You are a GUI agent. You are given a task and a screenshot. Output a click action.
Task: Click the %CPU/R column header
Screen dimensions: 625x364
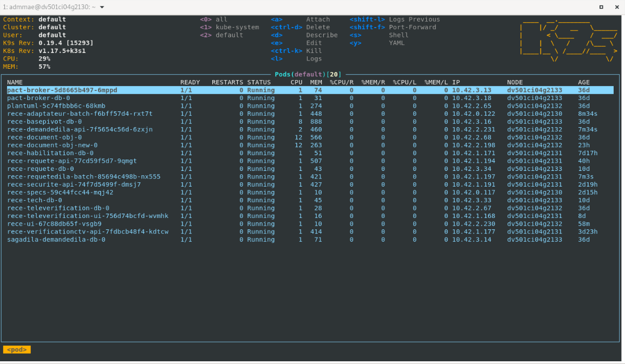coord(342,82)
